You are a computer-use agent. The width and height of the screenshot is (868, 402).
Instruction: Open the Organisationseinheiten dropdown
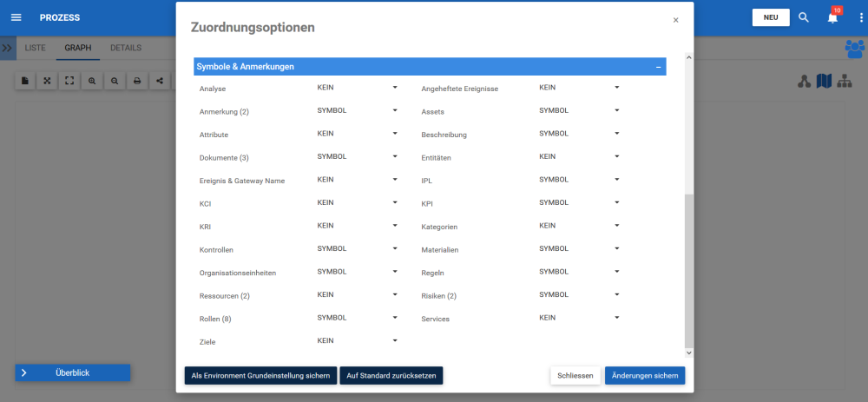point(357,271)
